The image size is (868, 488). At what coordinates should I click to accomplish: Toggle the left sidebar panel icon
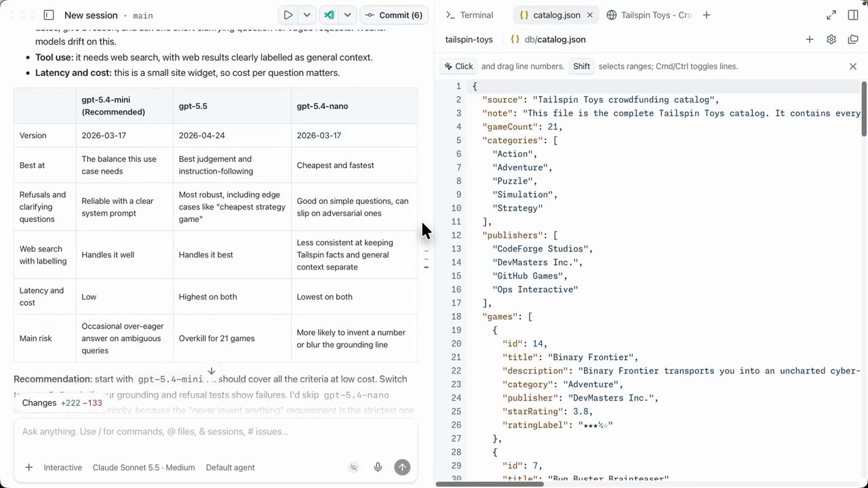(x=49, y=15)
